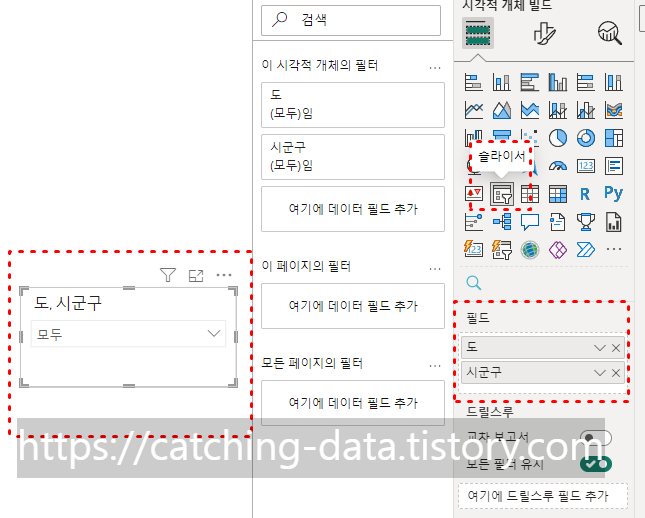Click the 검색 filter search box
Viewport: 645px width, 518px height.
click(x=351, y=20)
